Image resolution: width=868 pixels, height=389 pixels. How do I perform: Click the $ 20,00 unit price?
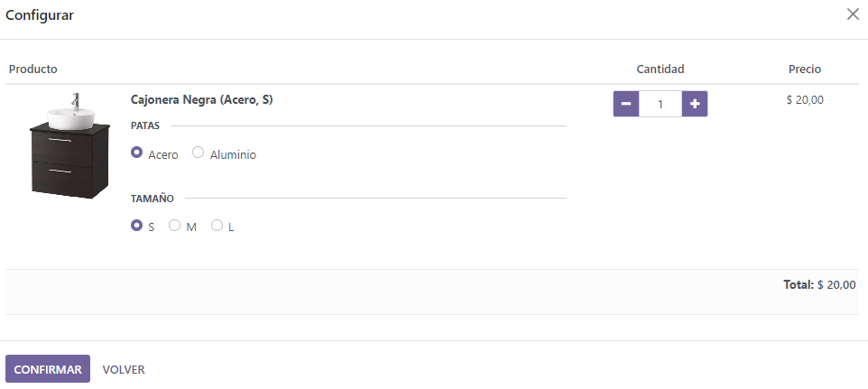pyautogui.click(x=805, y=100)
